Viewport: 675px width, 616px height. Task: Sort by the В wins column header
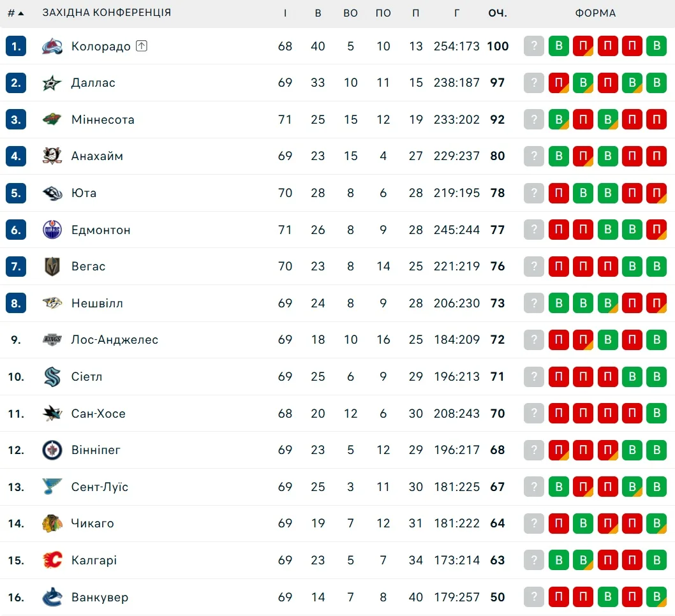tap(318, 13)
